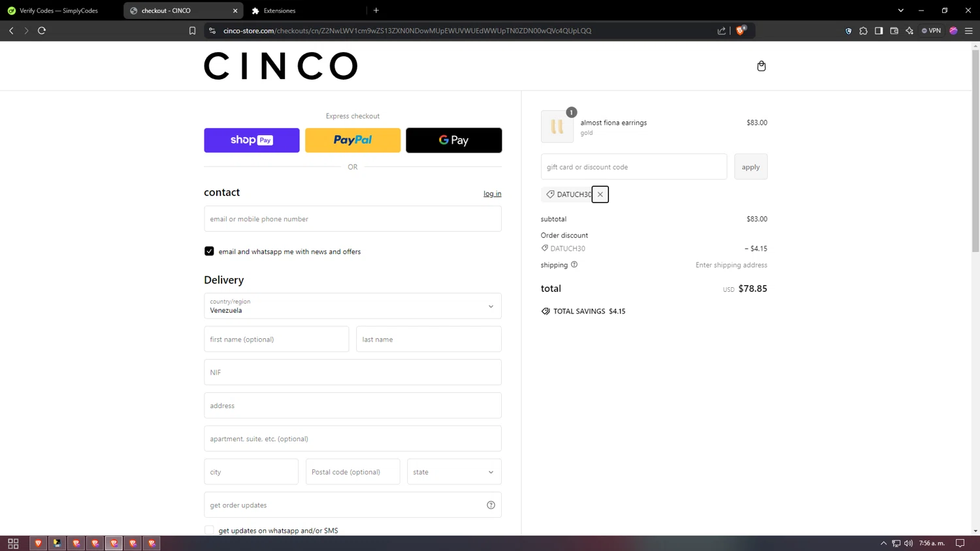Click the log in link
The image size is (980, 551).
[493, 194]
